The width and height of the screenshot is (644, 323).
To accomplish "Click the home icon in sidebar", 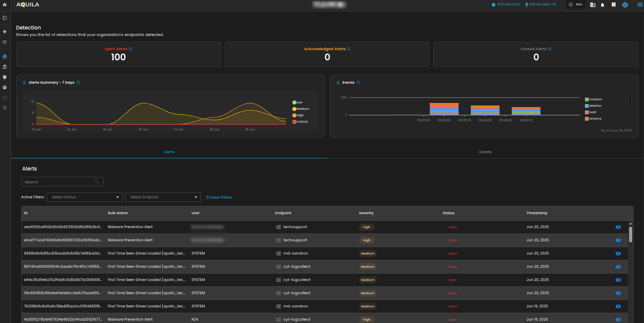I will coord(5,5).
